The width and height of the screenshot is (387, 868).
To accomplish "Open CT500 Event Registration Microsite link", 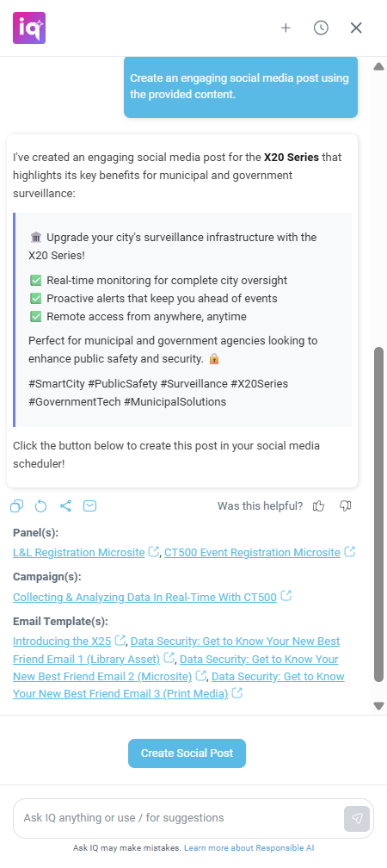I will pos(252,553).
